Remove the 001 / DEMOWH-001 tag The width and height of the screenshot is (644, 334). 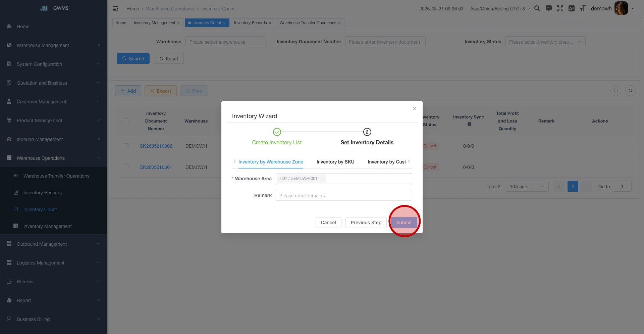(x=322, y=179)
